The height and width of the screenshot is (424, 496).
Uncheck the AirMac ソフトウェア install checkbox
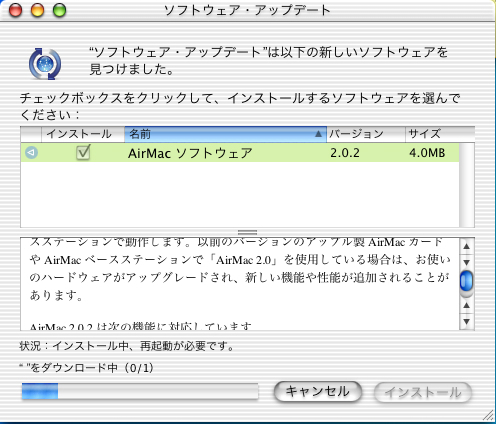click(x=83, y=152)
